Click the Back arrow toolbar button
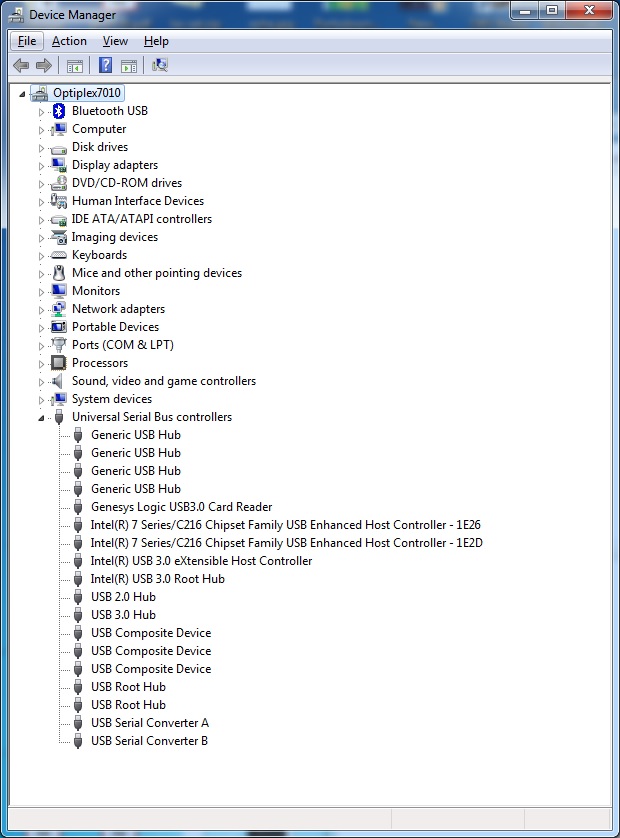The width and height of the screenshot is (620, 838). click(21, 66)
